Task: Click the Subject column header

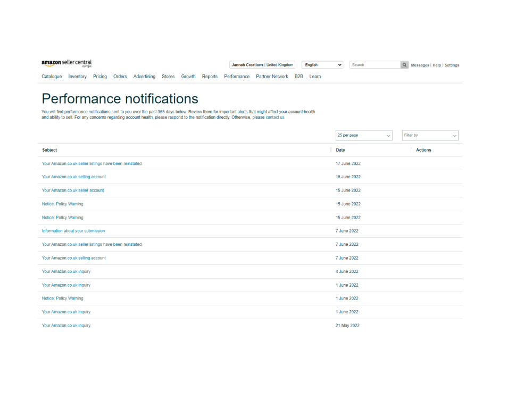Action: click(x=49, y=150)
